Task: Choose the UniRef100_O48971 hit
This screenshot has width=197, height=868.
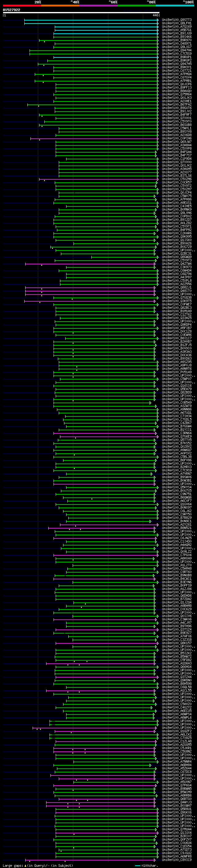Action: [176, 43]
